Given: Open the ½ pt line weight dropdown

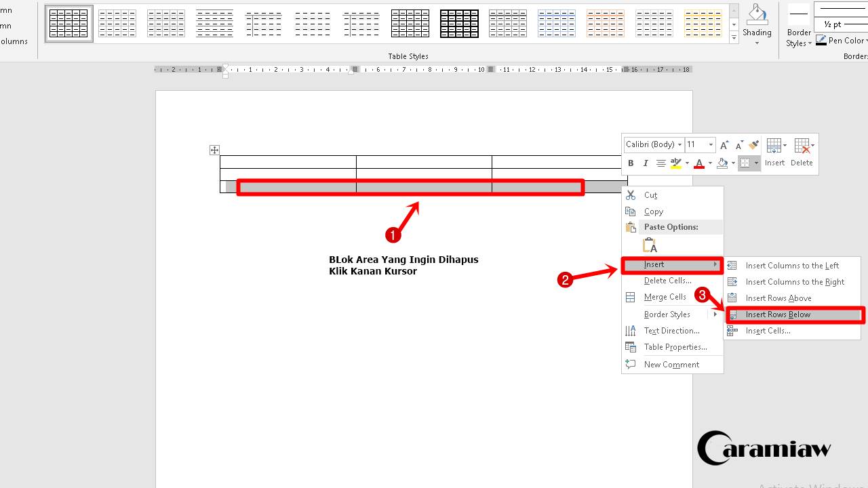Looking at the screenshot, I should pyautogui.click(x=841, y=24).
